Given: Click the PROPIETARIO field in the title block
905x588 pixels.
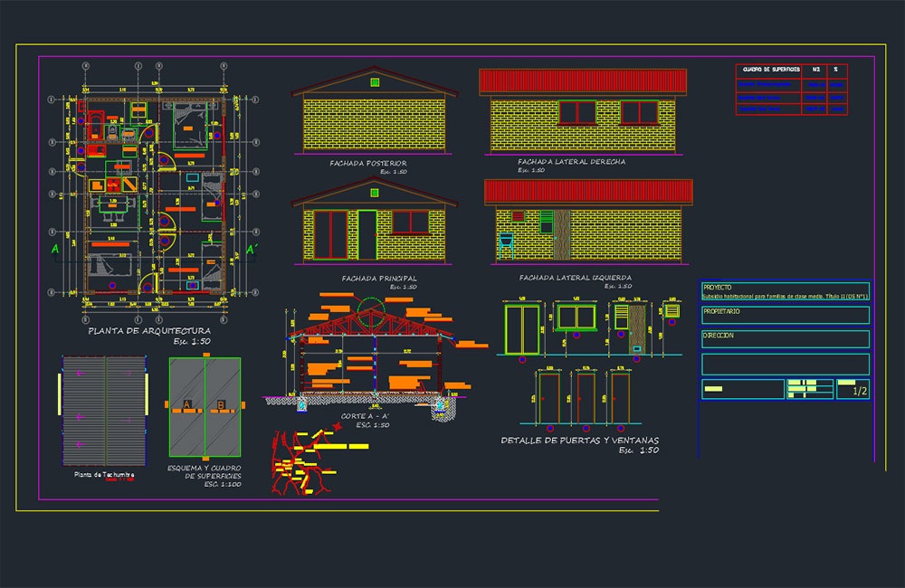Looking at the screenshot, I should 785,315.
